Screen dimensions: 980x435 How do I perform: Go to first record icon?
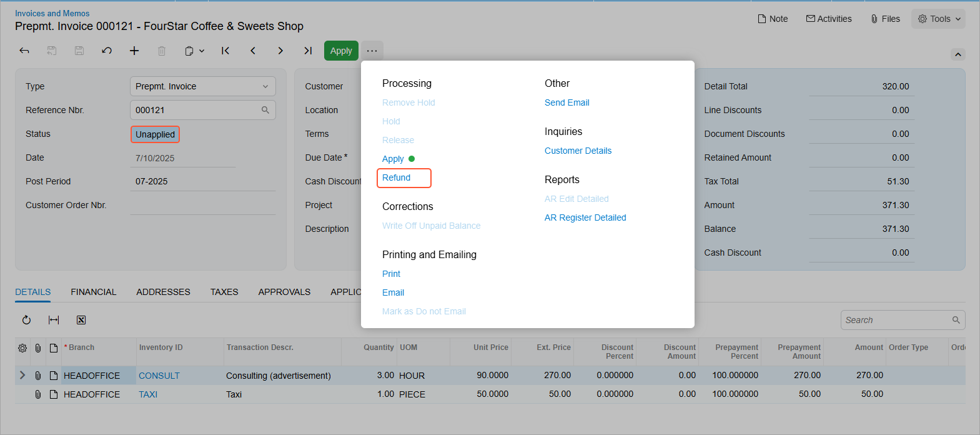tap(225, 51)
